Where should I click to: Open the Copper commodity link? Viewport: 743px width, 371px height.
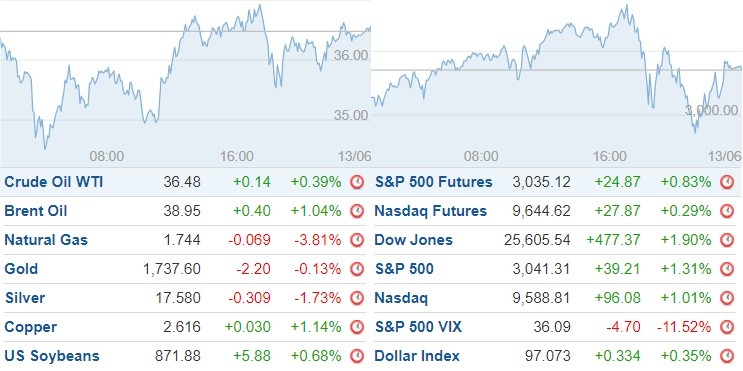point(31,327)
